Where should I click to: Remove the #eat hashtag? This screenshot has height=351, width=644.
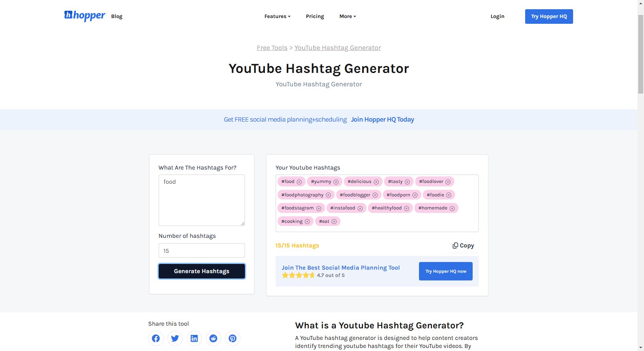[334, 221]
